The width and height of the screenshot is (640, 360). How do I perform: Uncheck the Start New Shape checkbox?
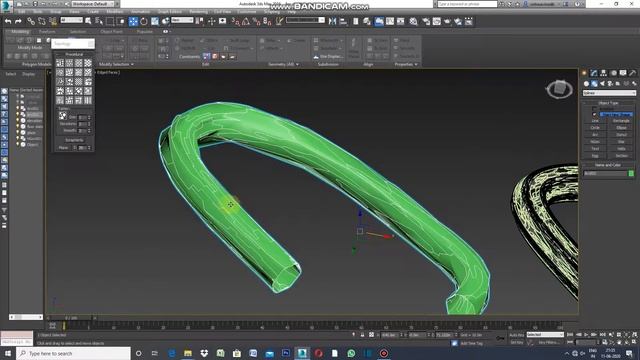click(x=594, y=114)
